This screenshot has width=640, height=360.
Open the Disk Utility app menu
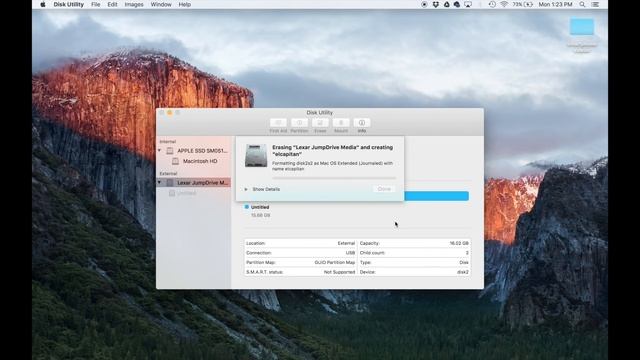69,4
